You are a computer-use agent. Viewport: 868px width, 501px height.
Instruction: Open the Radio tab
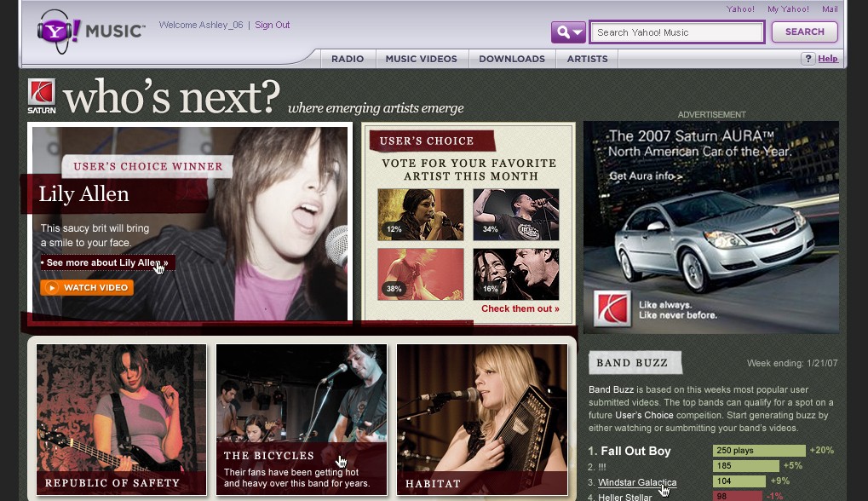pyautogui.click(x=348, y=59)
